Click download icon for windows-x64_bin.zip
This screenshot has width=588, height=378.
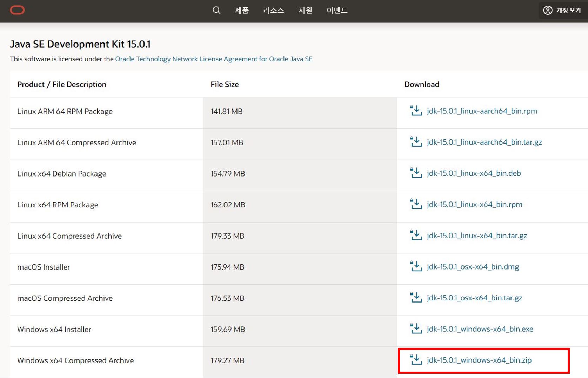pos(416,360)
